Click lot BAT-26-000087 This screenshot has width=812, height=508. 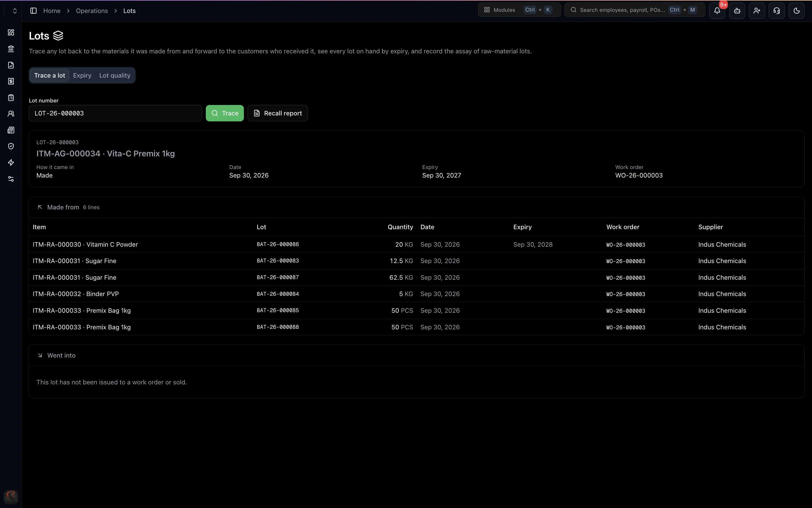pyautogui.click(x=277, y=277)
